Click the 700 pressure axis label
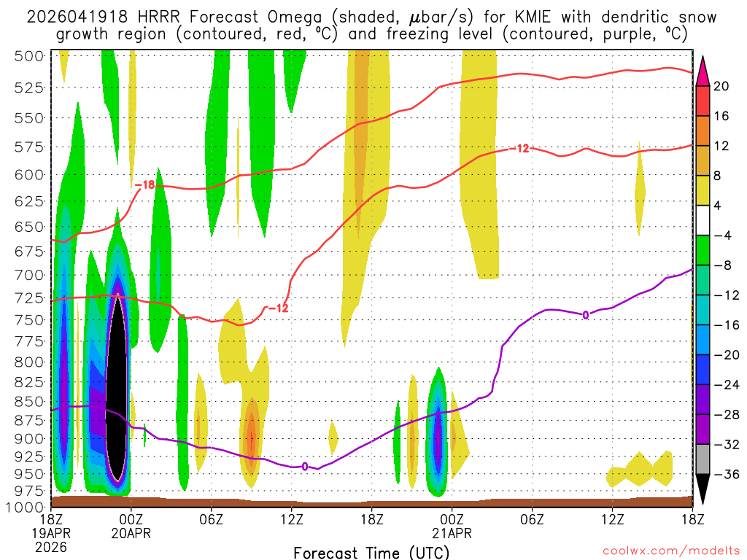747x560 pixels. (29, 275)
